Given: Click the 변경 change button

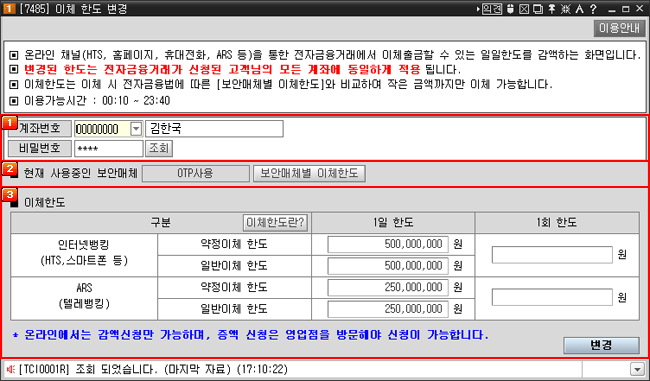Looking at the screenshot, I should (601, 345).
